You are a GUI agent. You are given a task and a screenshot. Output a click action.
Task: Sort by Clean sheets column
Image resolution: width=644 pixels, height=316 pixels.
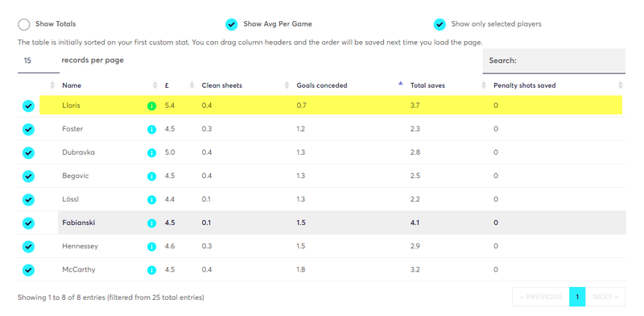pyautogui.click(x=222, y=85)
